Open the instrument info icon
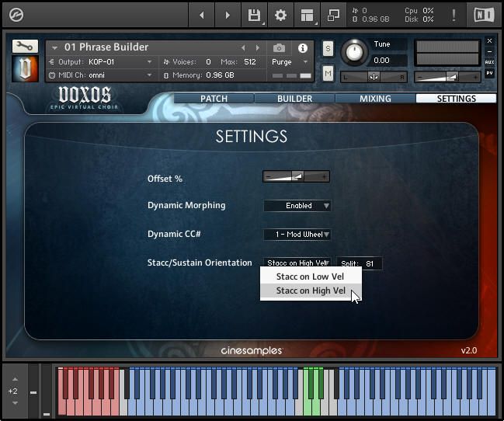Viewport: 504px width, 421px height. 302,48
